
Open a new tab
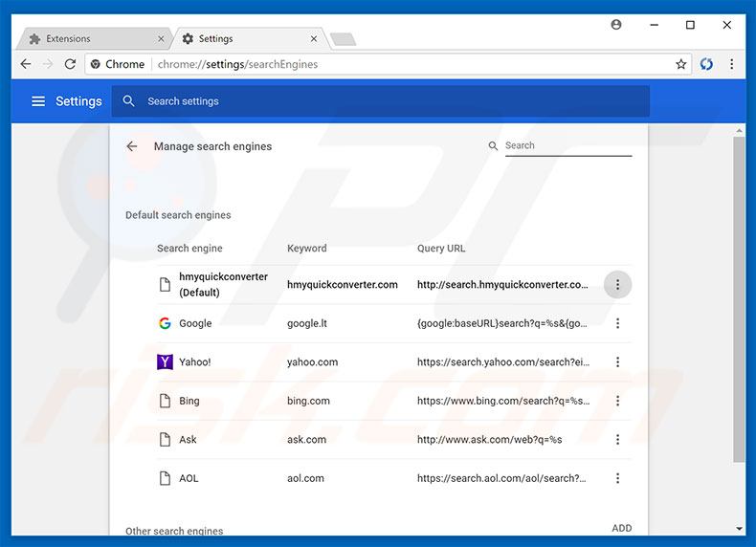344,39
